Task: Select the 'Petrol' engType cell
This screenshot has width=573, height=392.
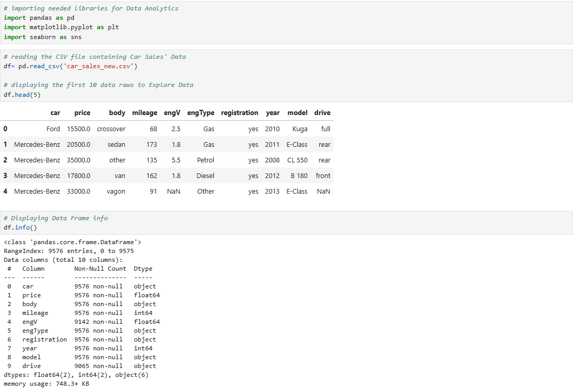Action: click(x=206, y=160)
